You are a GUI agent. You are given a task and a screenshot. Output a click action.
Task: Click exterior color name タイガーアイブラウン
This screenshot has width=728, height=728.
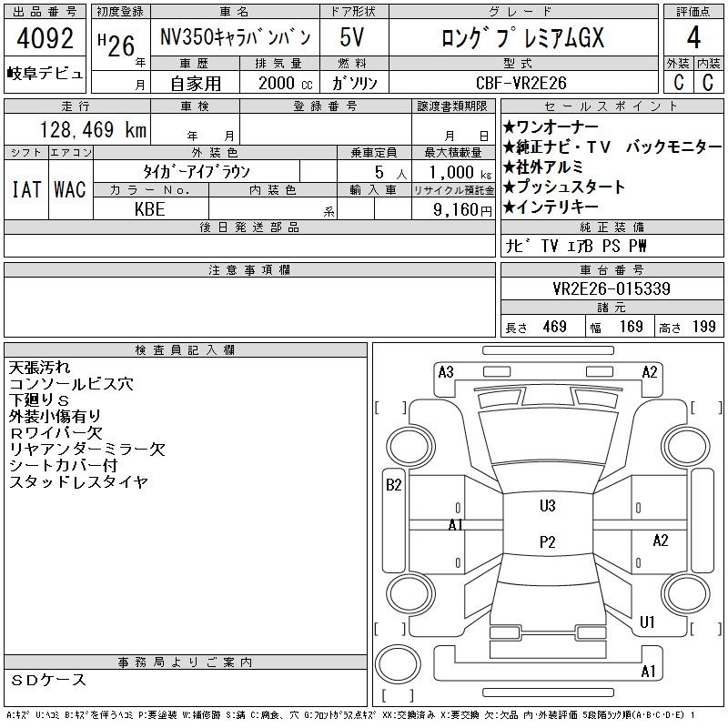(196, 171)
